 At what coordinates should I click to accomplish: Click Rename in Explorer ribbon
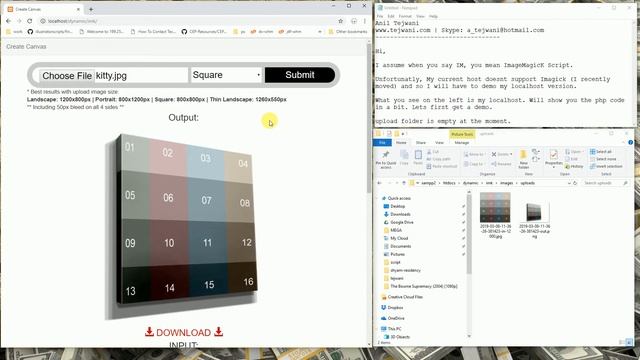point(501,164)
